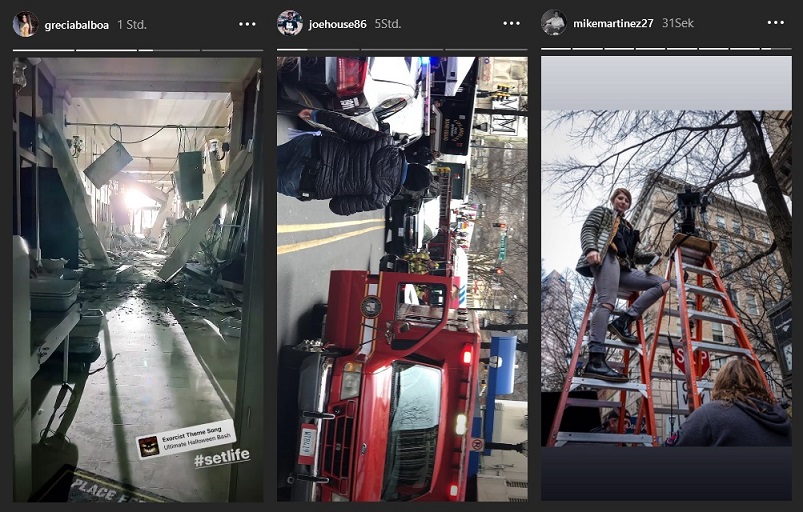Viewport: 803px width, 512px height.
Task: Jump to first segment of joehouse86's story progress
Action: [318, 50]
